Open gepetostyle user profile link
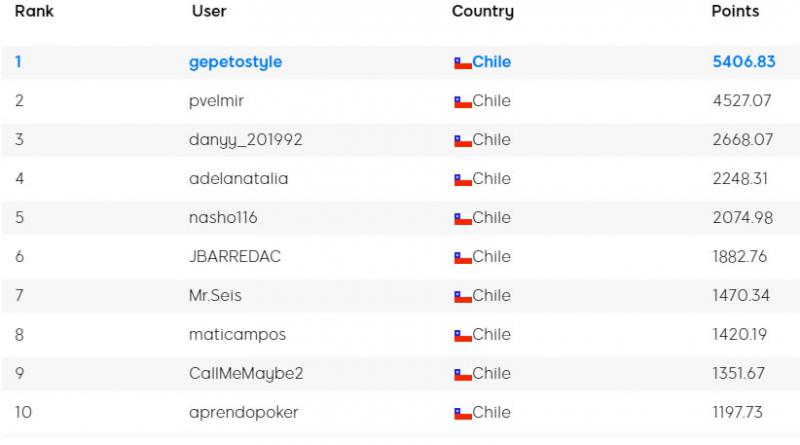Viewport: 800px width, 445px height. click(235, 62)
